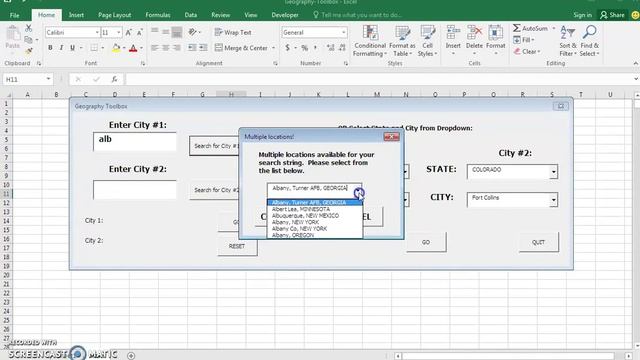Image resolution: width=640 pixels, height=360 pixels.
Task: Click the Name Box showing H11
Action: [x=27, y=79]
